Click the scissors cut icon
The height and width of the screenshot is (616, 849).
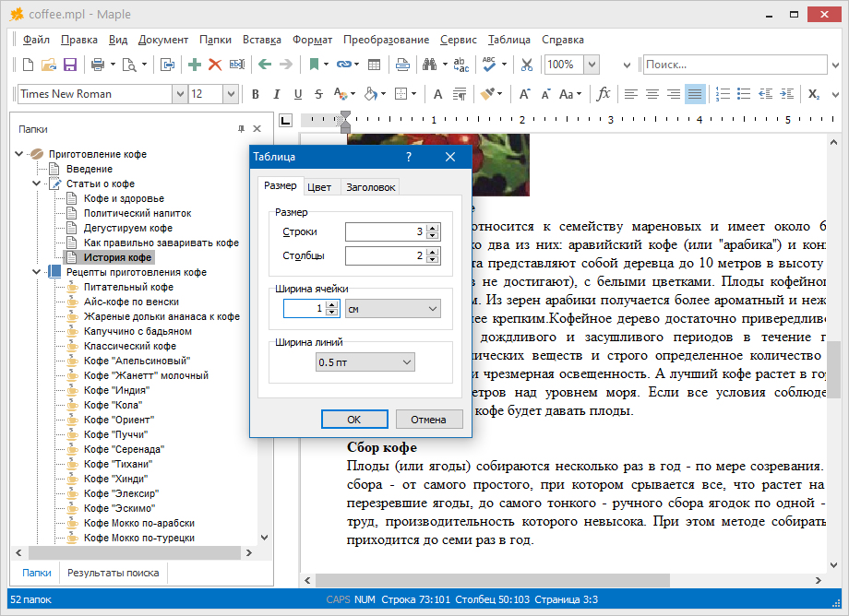pos(527,65)
